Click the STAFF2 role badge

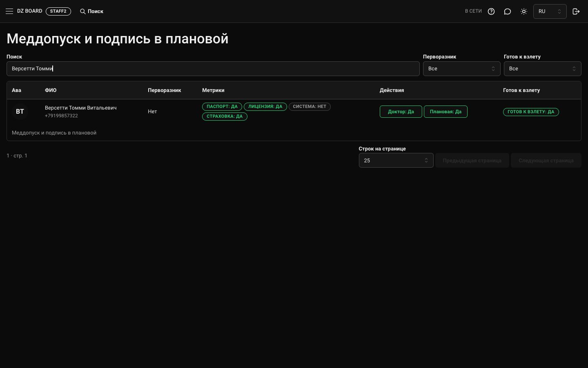(x=58, y=11)
